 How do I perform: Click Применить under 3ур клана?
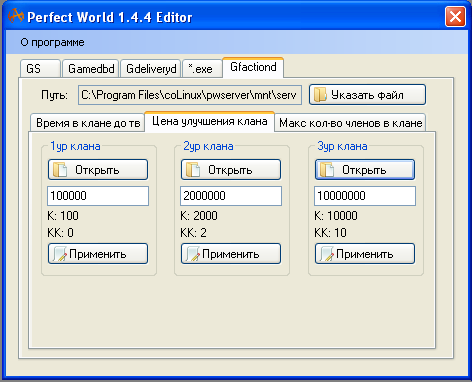coord(365,254)
